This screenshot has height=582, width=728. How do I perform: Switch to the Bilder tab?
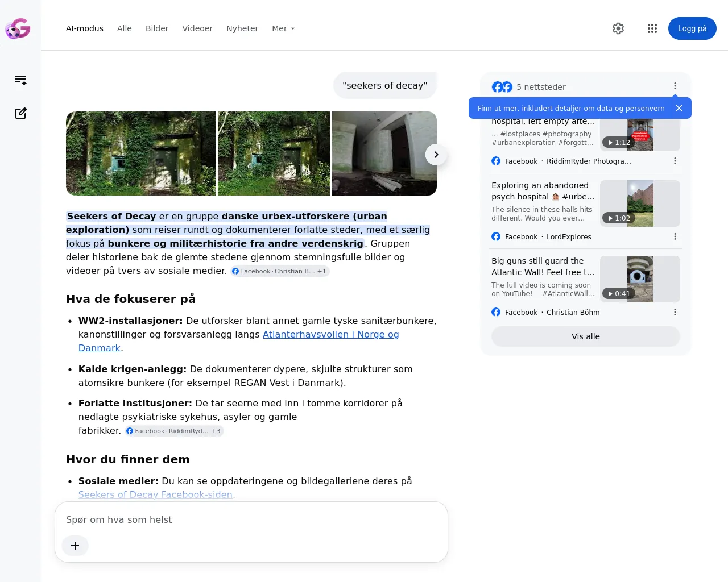(x=157, y=28)
